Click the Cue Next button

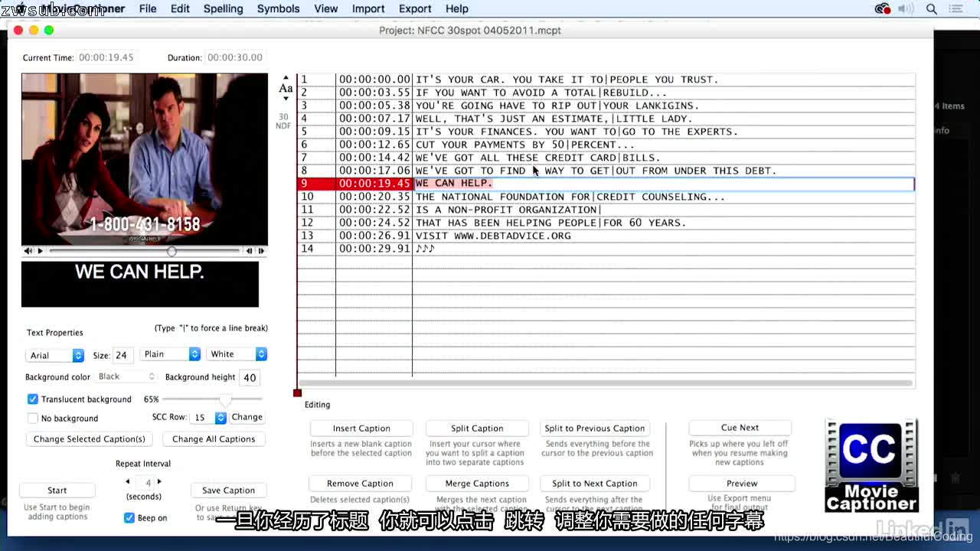point(740,428)
